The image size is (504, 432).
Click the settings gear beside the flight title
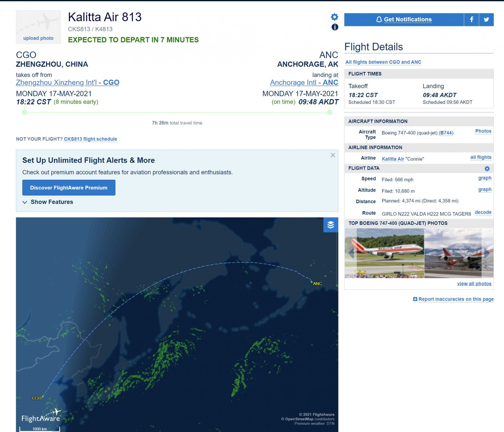click(334, 17)
